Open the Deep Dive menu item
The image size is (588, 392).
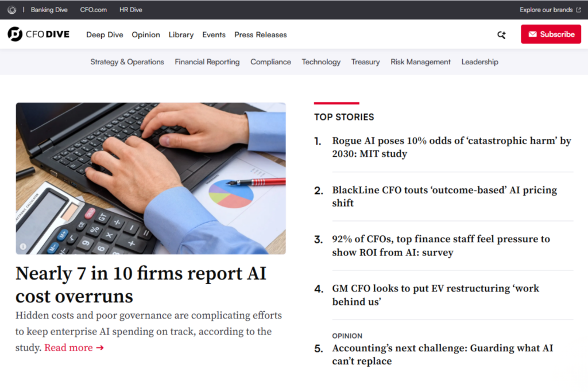coord(105,34)
